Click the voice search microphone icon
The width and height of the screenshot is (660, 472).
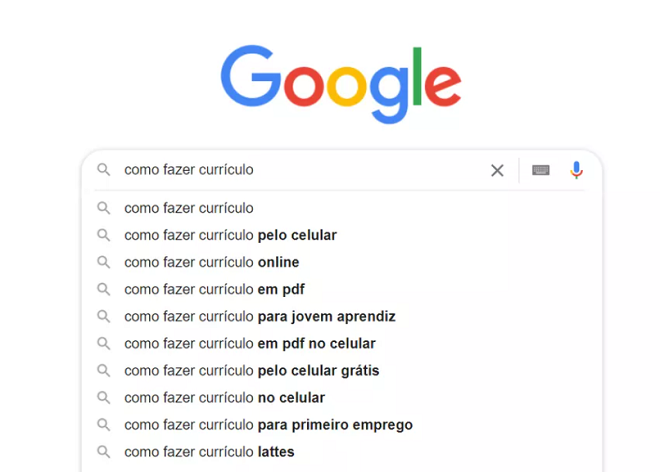pos(576,170)
